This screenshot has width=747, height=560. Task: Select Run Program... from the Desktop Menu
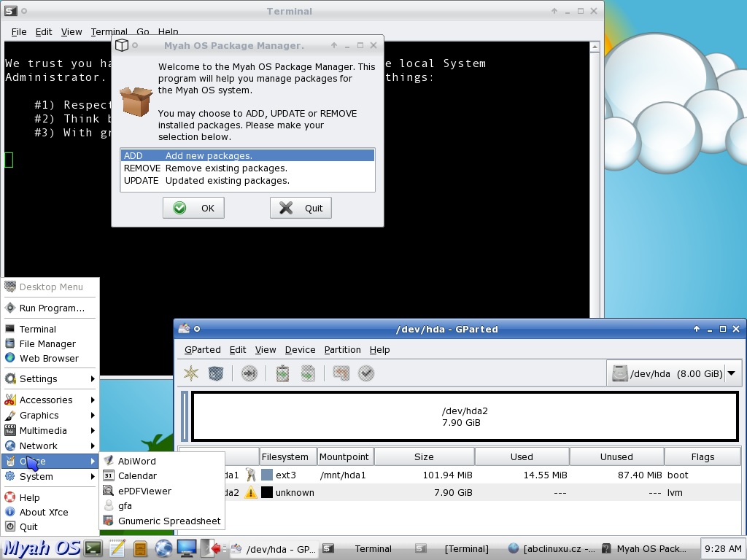coord(50,308)
